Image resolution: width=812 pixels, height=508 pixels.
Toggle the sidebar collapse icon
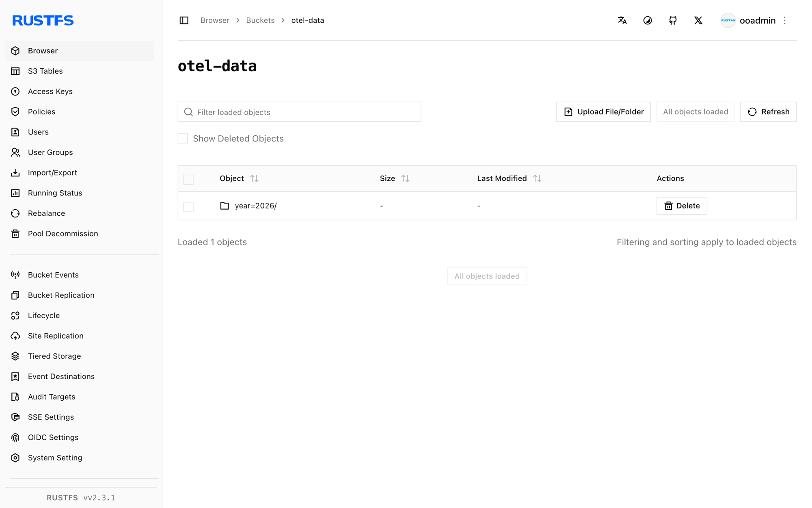[184, 20]
